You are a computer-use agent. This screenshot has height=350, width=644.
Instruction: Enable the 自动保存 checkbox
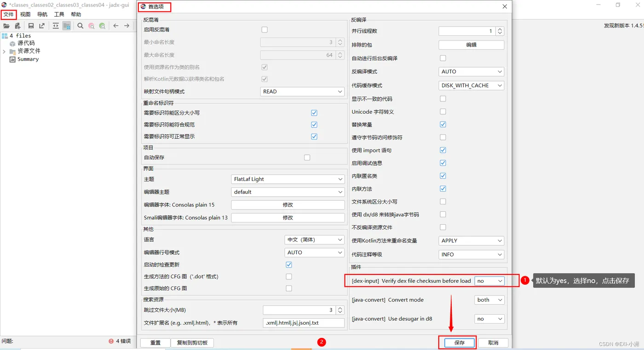[x=307, y=157]
